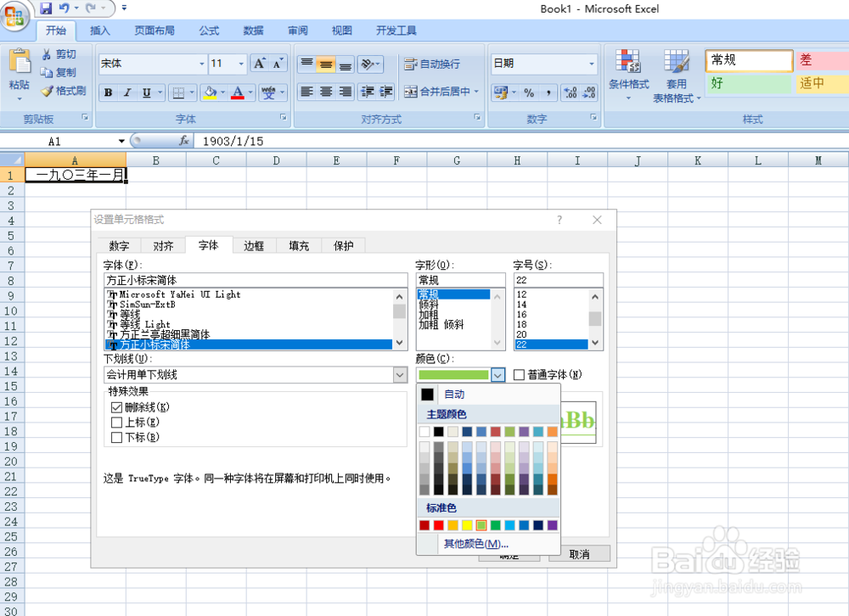Pick the purple standard color swatch

[553, 525]
